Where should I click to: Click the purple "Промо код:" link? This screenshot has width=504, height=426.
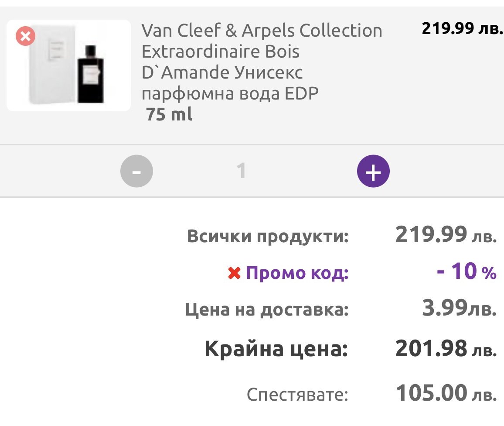click(x=297, y=273)
